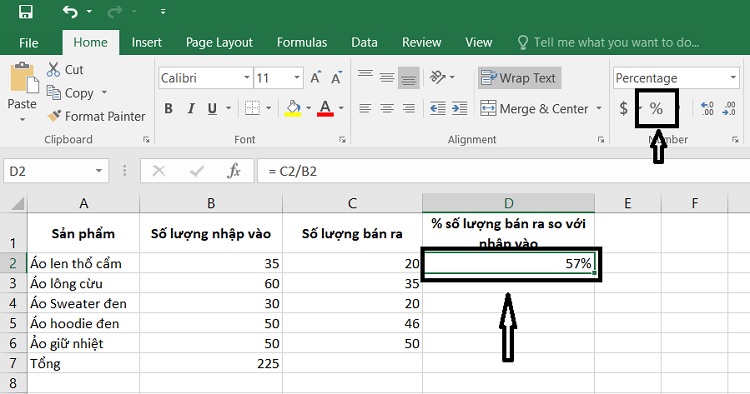
Task: Copy the selected cell
Action: (x=70, y=93)
